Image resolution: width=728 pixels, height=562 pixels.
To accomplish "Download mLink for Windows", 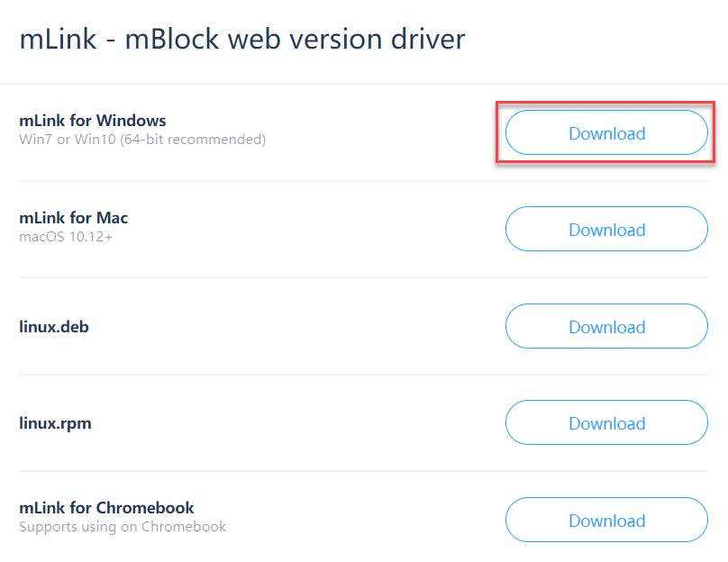I will click(x=606, y=133).
